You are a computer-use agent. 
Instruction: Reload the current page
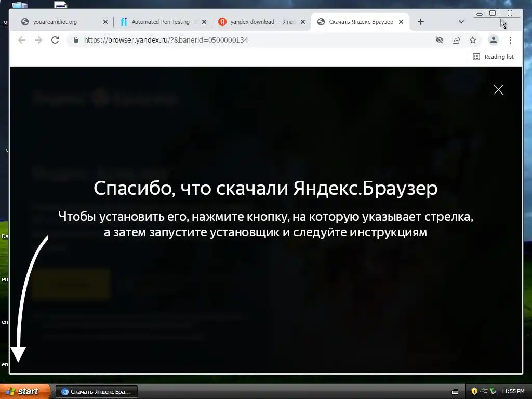click(x=55, y=40)
